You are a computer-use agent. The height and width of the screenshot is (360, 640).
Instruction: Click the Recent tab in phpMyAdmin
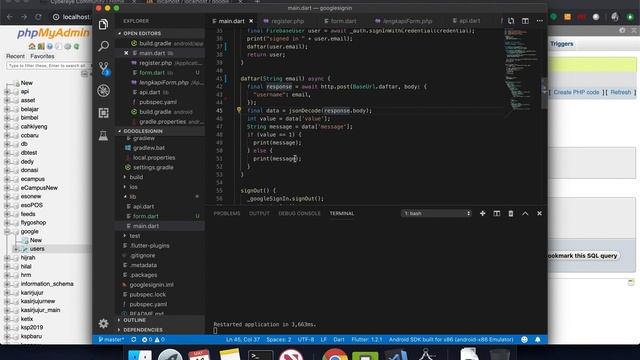(x=15, y=56)
